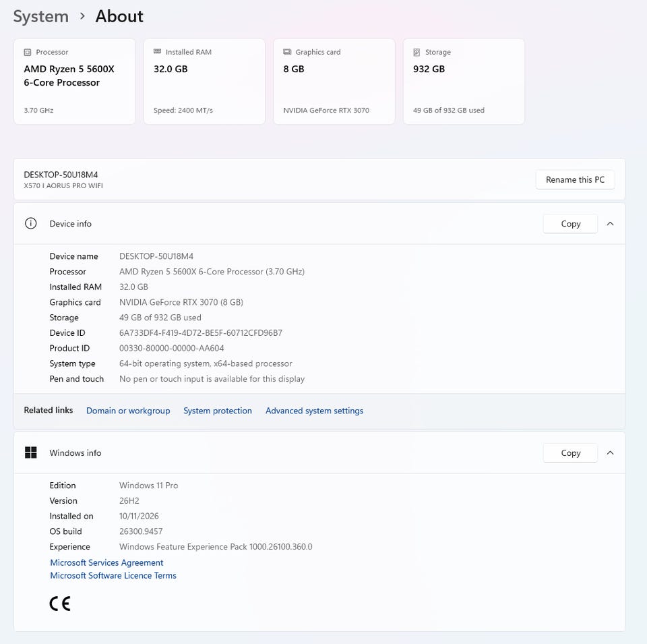
Task: Click the Windows logo icon beside Windows info
Action: 31,452
